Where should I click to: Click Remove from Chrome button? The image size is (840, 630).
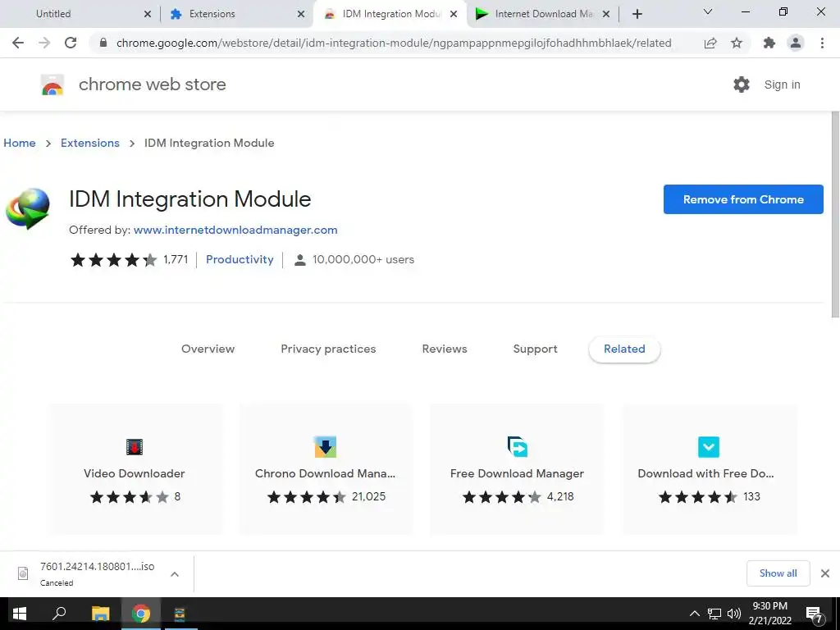pyautogui.click(x=743, y=199)
